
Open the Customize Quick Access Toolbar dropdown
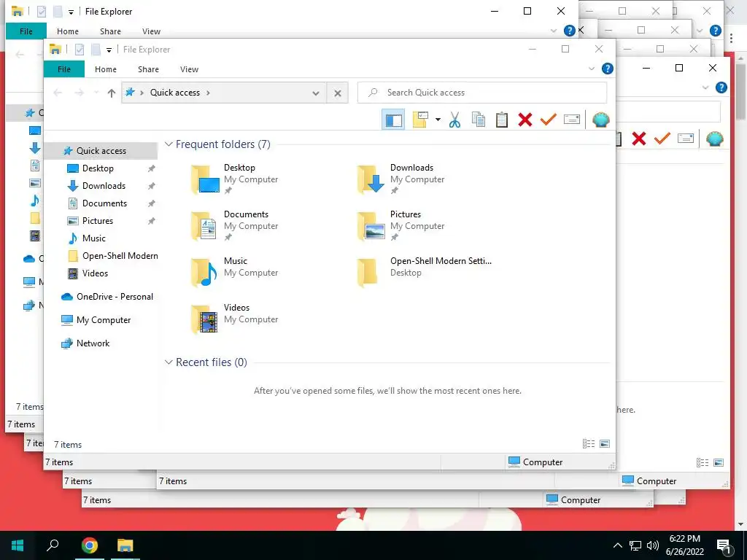[109, 50]
